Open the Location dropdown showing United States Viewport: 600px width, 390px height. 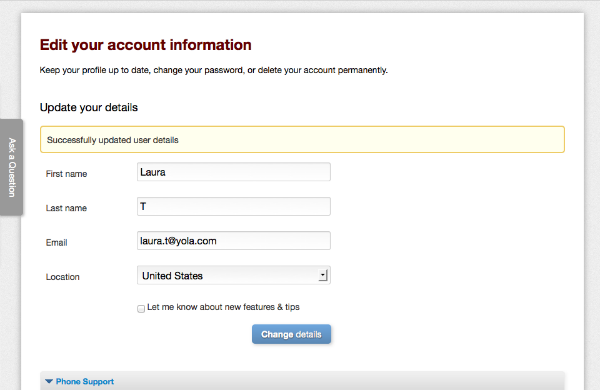234,275
